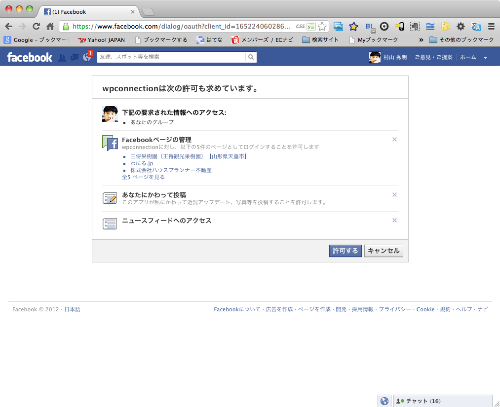Image resolution: width=500 pixels, height=407 pixels.
Task: Open the Chrome hamburger menu
Action: click(491, 26)
